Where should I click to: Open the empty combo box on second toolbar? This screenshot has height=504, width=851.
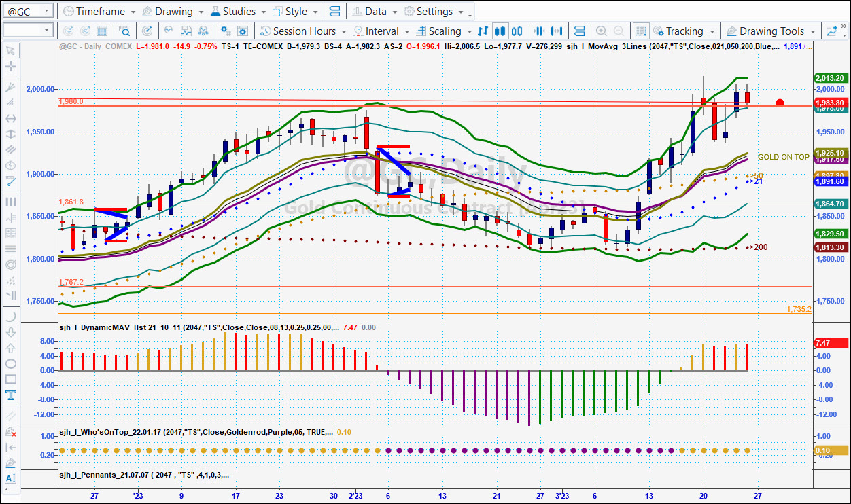pos(27,31)
